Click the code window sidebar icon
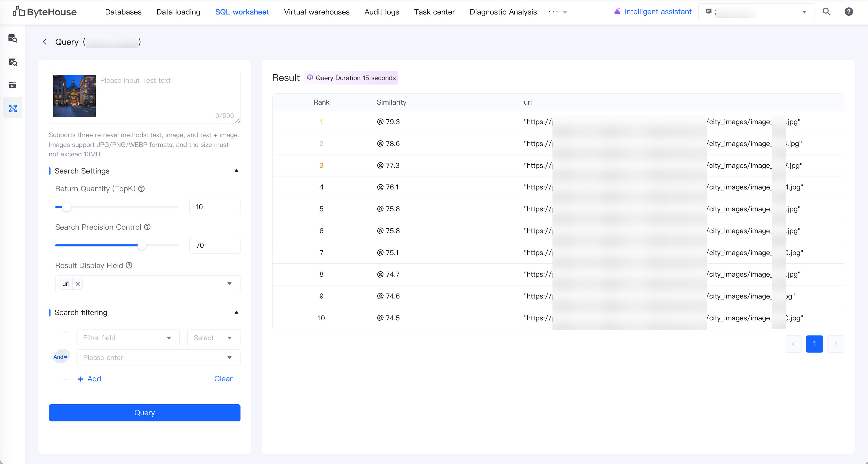The width and height of the screenshot is (868, 464). pos(13,85)
